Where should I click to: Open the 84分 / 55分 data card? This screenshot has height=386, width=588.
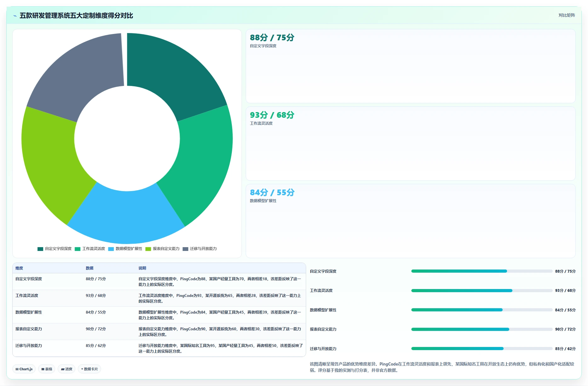[410, 221]
